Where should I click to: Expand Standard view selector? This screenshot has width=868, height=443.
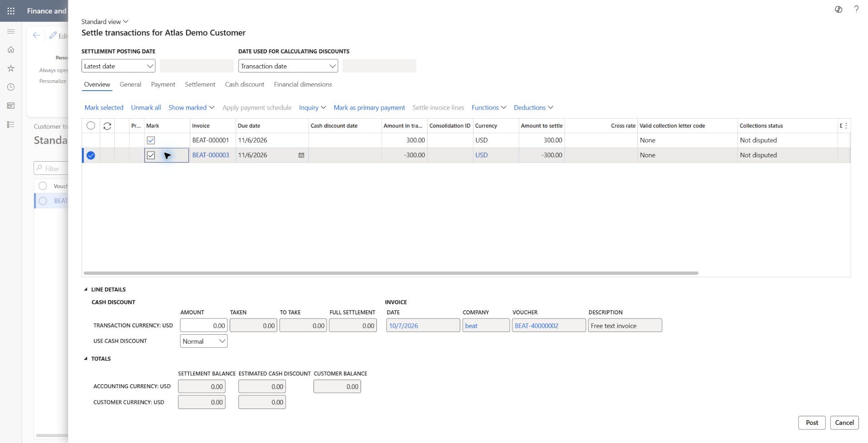[x=105, y=22]
